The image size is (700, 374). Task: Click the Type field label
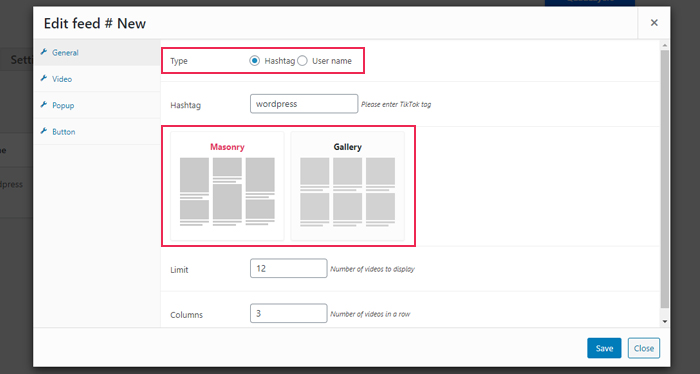coord(179,61)
